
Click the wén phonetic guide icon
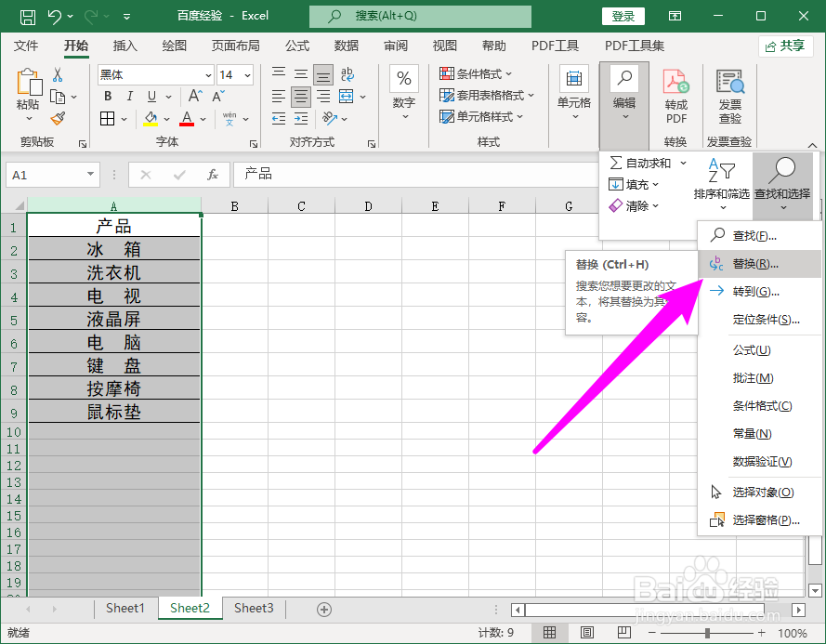229,119
